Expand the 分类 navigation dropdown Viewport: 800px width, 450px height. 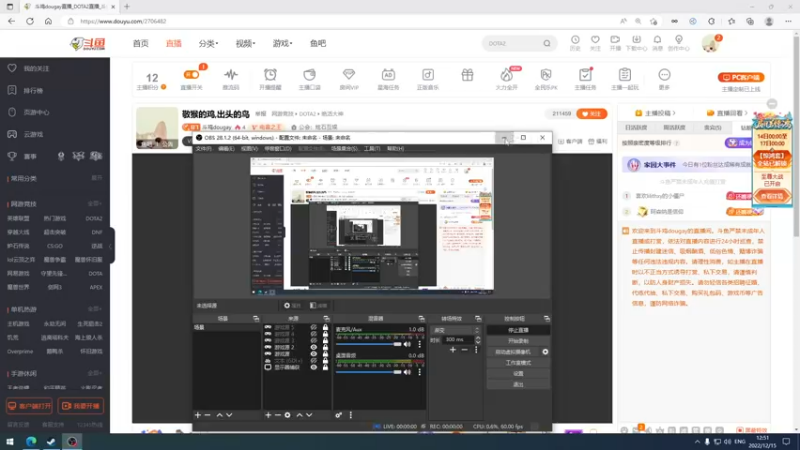pyautogui.click(x=208, y=43)
